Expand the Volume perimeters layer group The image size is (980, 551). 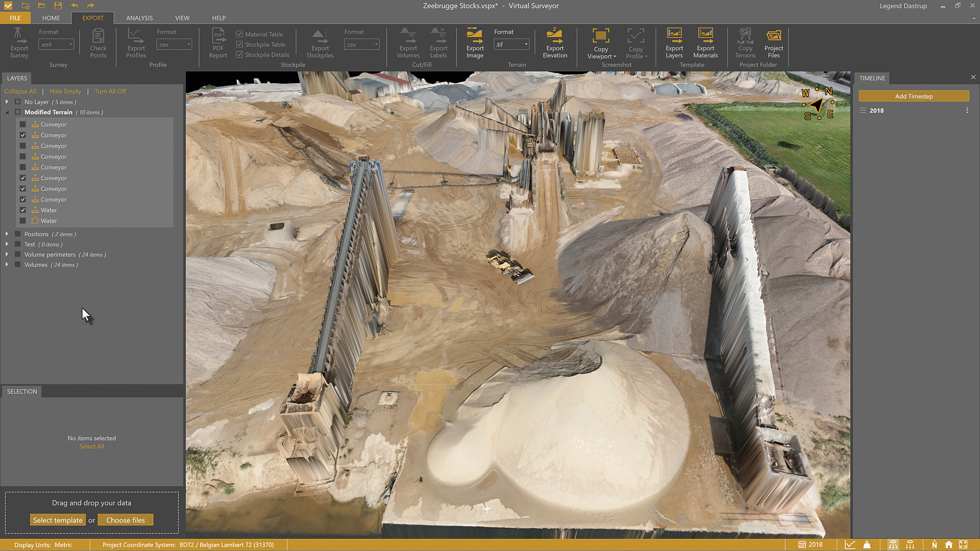[x=7, y=254]
